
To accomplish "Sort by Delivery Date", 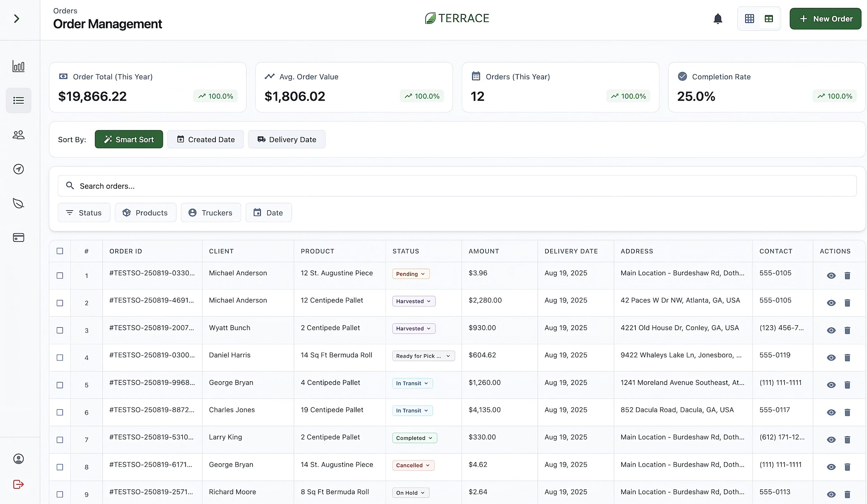I will point(287,139).
